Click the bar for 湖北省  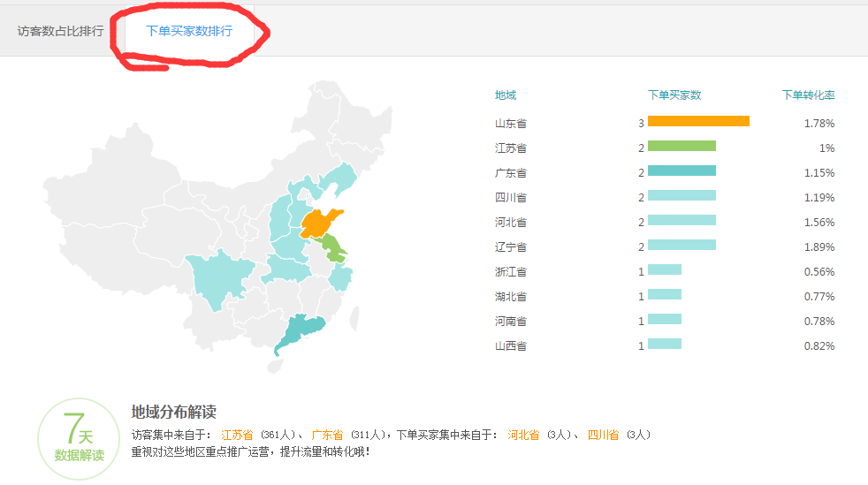click(x=665, y=294)
